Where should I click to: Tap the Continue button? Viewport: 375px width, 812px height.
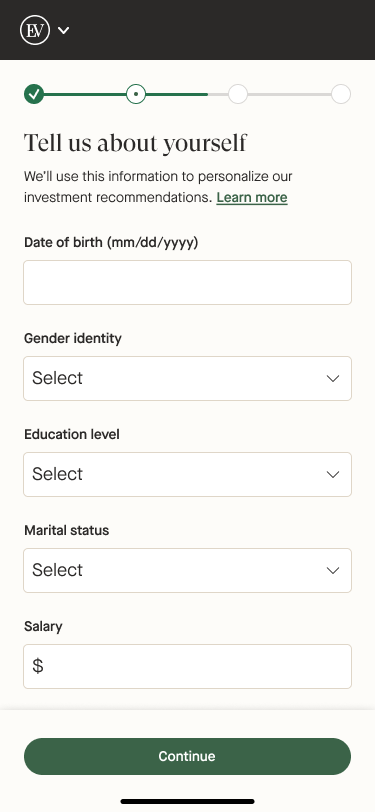[188, 757]
